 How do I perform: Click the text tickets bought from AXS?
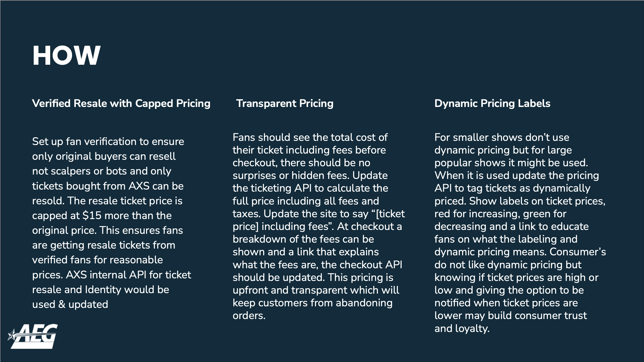(x=91, y=186)
